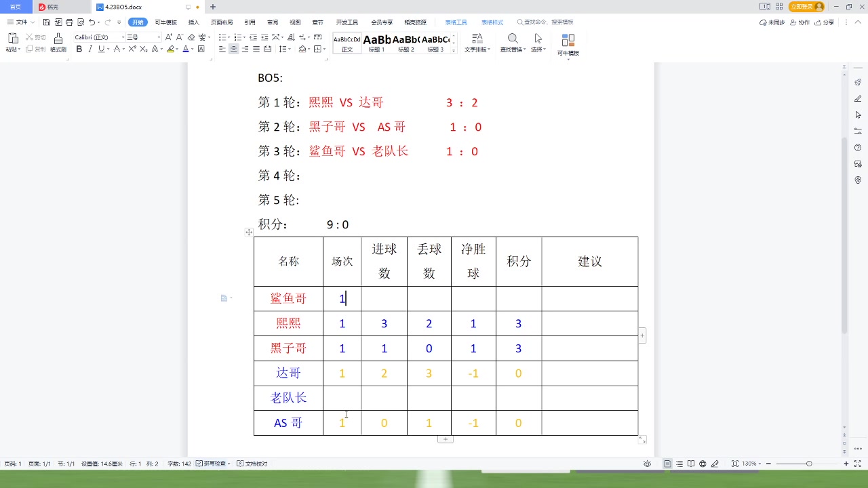Click the 分享 share button
The height and width of the screenshot is (488, 868).
825,22
